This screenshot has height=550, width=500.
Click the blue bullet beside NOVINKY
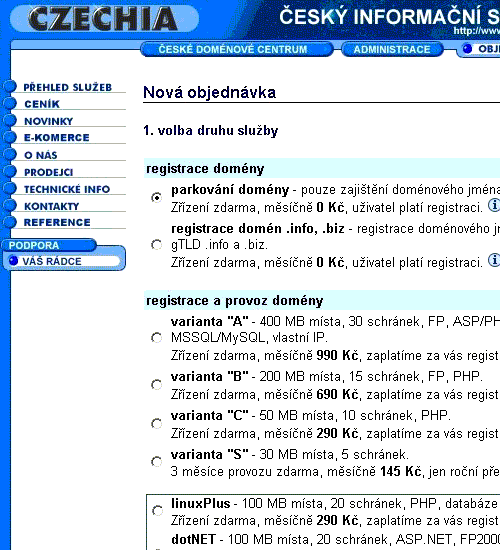tap(10, 120)
